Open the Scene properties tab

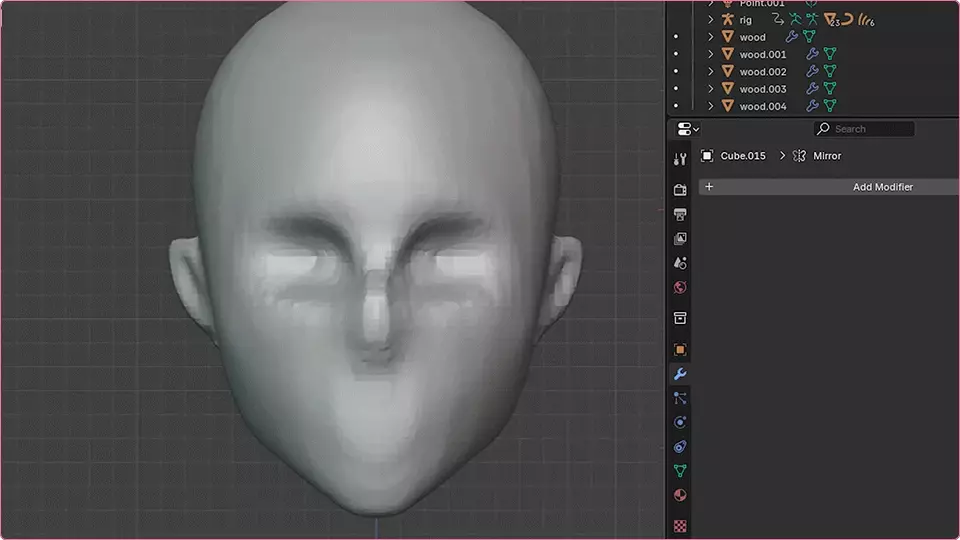(x=680, y=263)
